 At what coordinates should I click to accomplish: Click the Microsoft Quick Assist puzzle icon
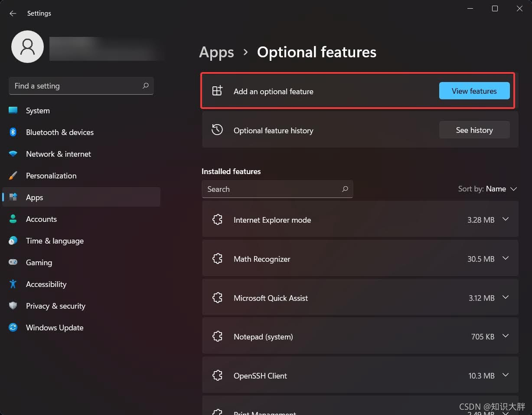pos(217,298)
